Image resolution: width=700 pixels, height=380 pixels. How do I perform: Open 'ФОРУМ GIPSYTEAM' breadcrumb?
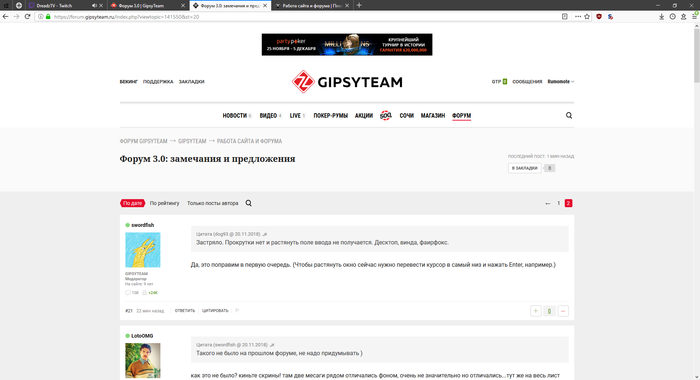143,141
